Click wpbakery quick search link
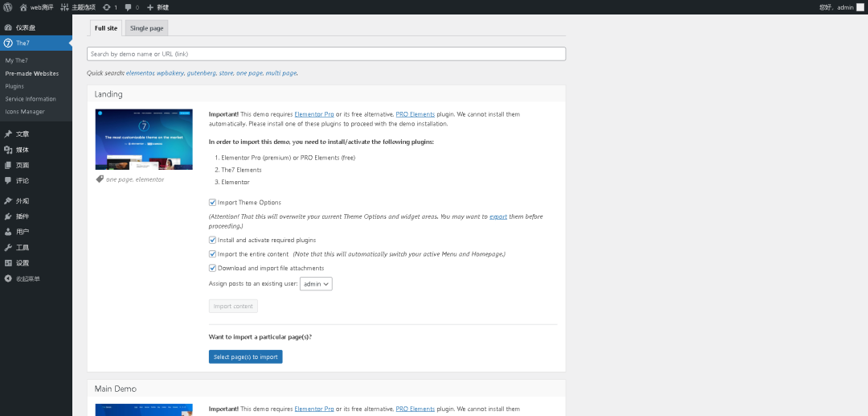 (x=170, y=73)
